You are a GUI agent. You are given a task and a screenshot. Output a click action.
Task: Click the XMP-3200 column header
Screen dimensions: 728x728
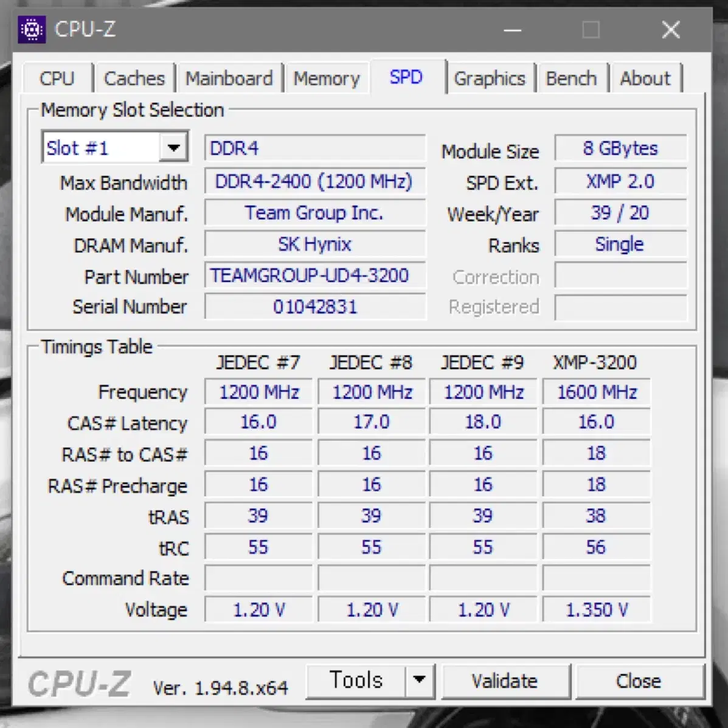click(595, 362)
